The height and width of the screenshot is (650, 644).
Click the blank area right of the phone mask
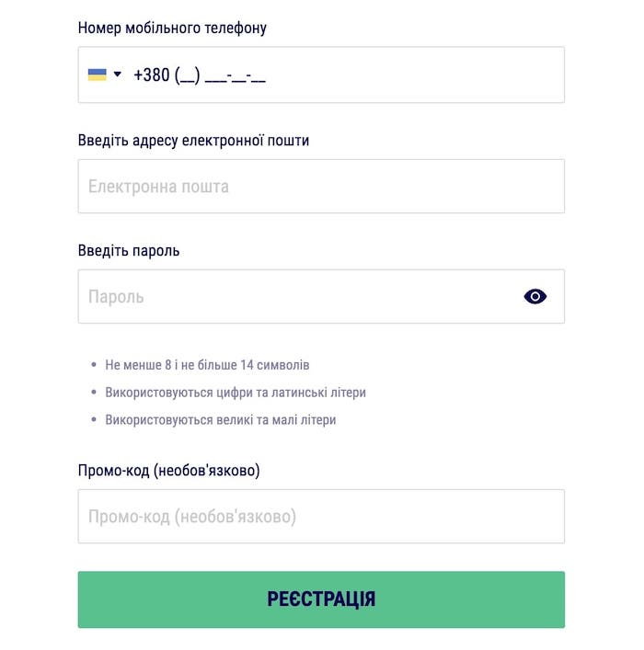(414, 75)
